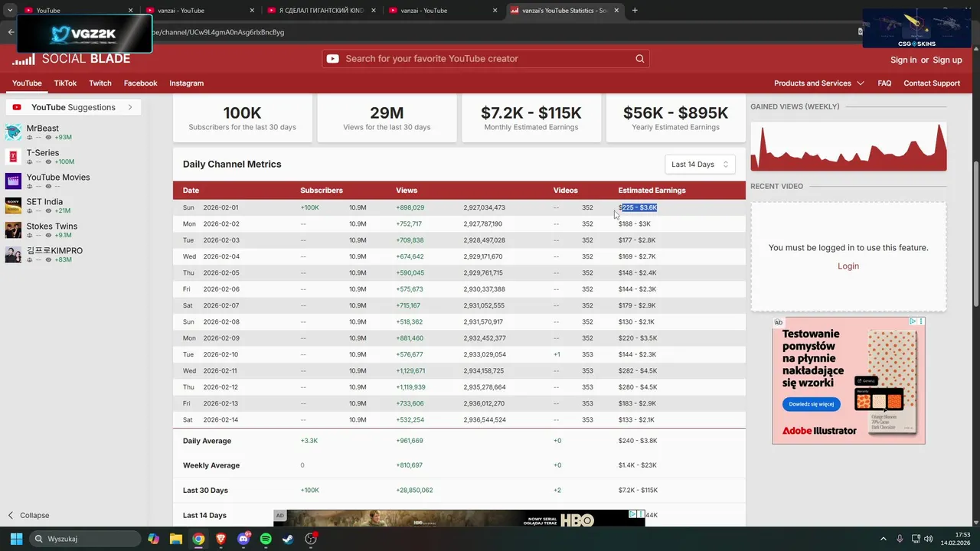The image size is (980, 551).
Task: Click the Date column header
Action: 191,191
